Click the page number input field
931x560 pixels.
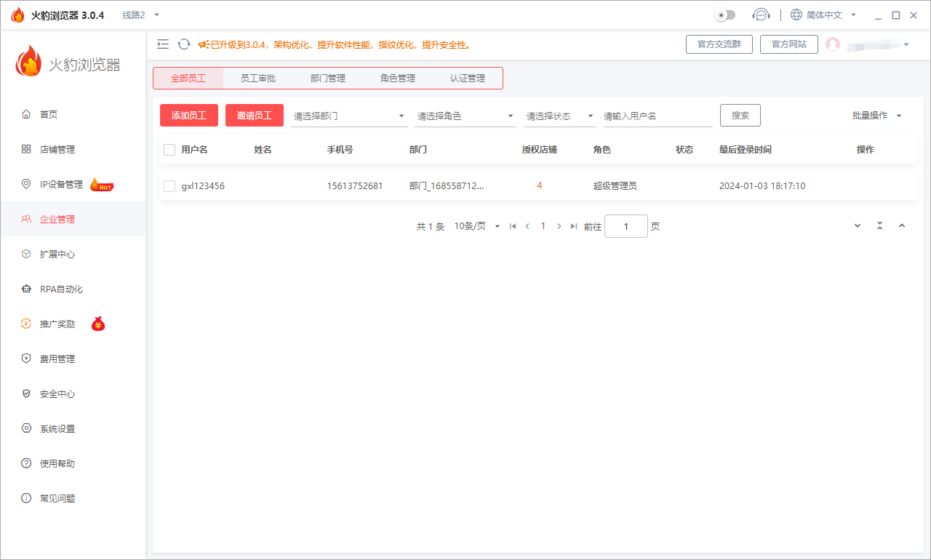626,226
